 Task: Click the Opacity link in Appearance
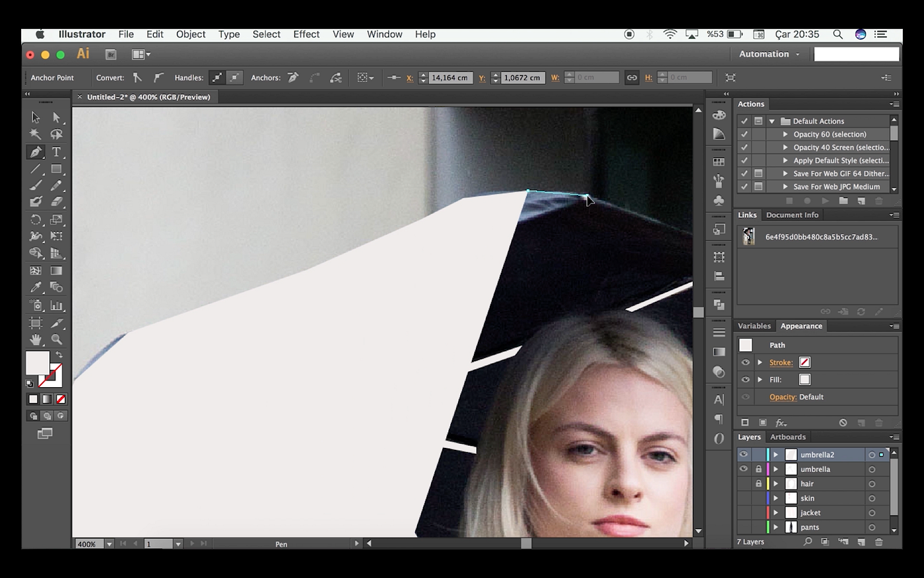(783, 397)
